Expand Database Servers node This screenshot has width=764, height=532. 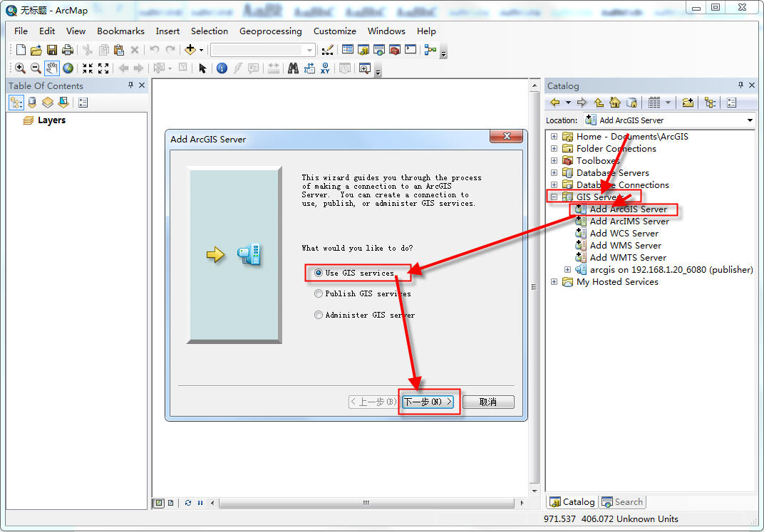pos(554,173)
